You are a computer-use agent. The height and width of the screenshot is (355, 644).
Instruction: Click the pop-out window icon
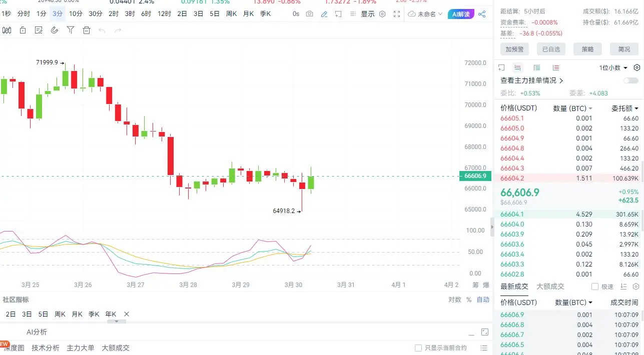339,14
